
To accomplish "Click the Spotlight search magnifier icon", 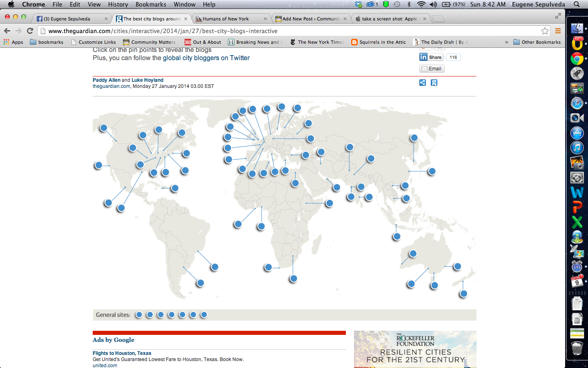I will coord(577,4).
